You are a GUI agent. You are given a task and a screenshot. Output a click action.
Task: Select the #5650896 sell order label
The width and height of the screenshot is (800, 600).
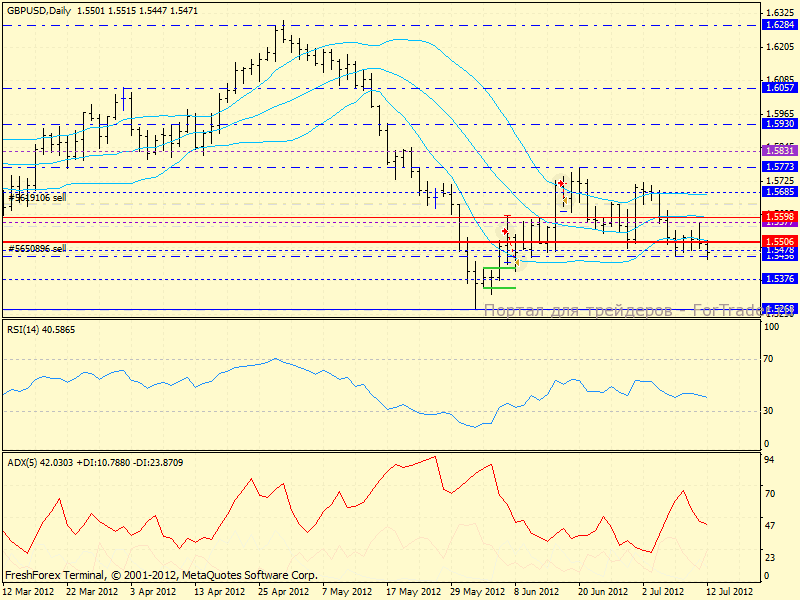(38, 248)
